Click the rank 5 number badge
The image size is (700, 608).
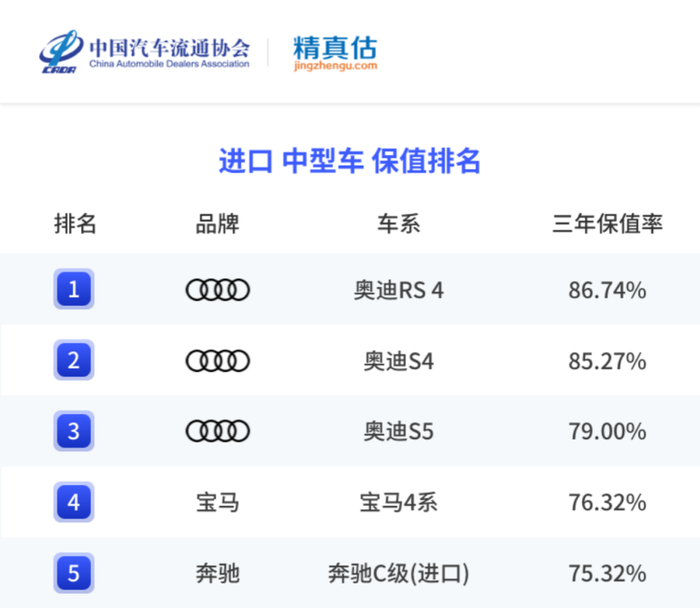[x=74, y=573]
